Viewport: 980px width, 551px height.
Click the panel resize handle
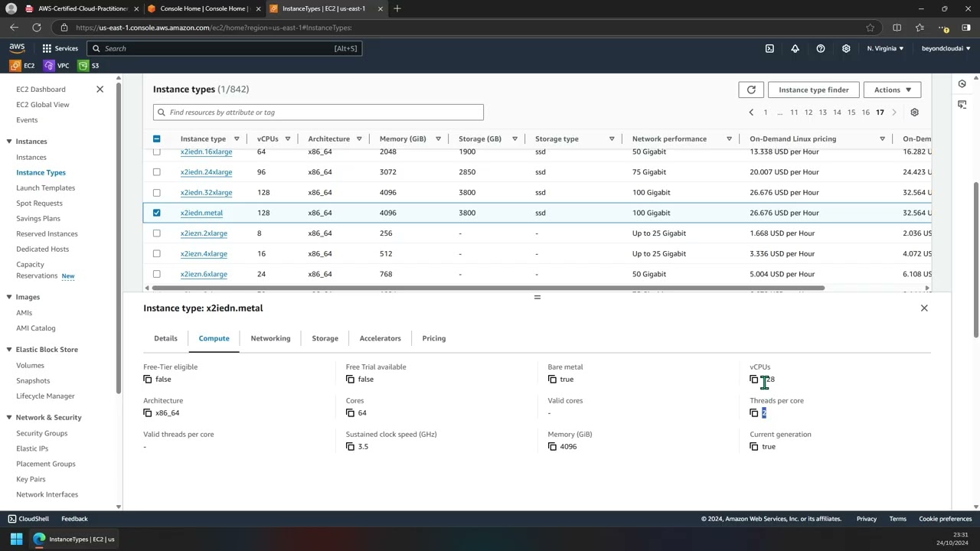coord(537,297)
